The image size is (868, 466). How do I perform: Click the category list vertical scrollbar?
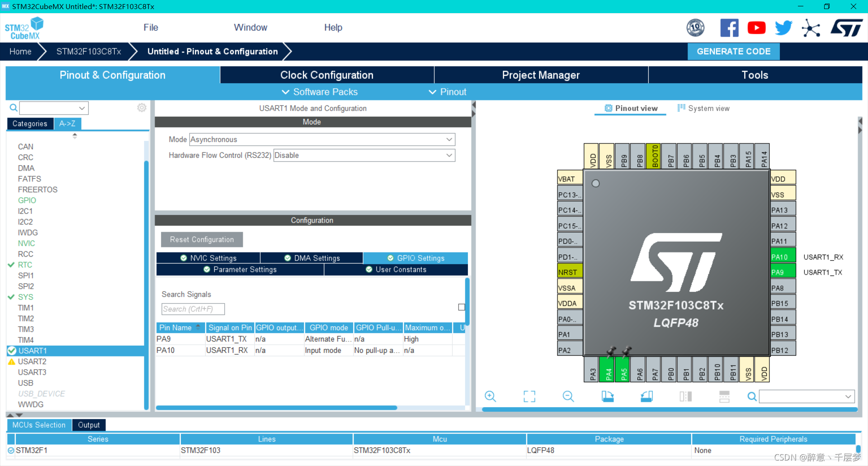pos(146,285)
